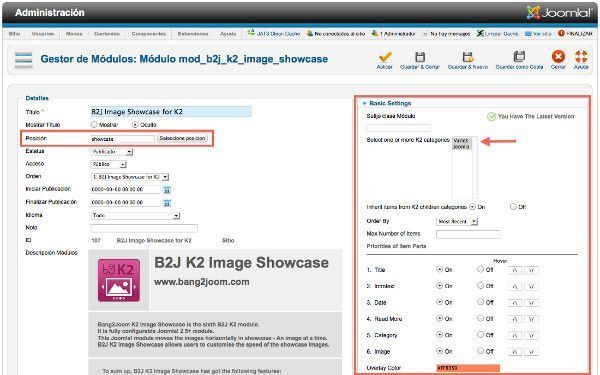Move Image priority up arrow
The width and height of the screenshot is (600, 375).
[x=515, y=352]
